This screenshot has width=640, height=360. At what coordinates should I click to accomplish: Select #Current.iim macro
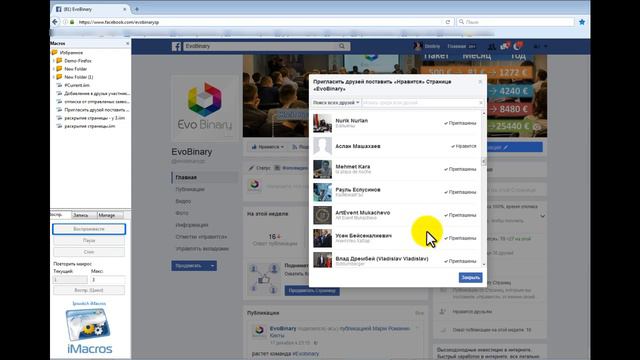click(77, 85)
